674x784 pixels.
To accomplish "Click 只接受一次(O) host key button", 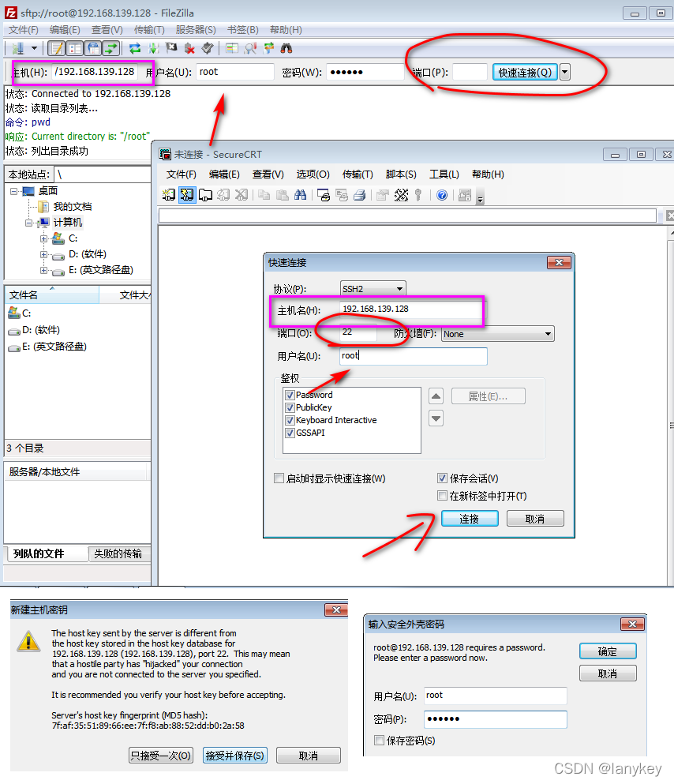I will (160, 755).
